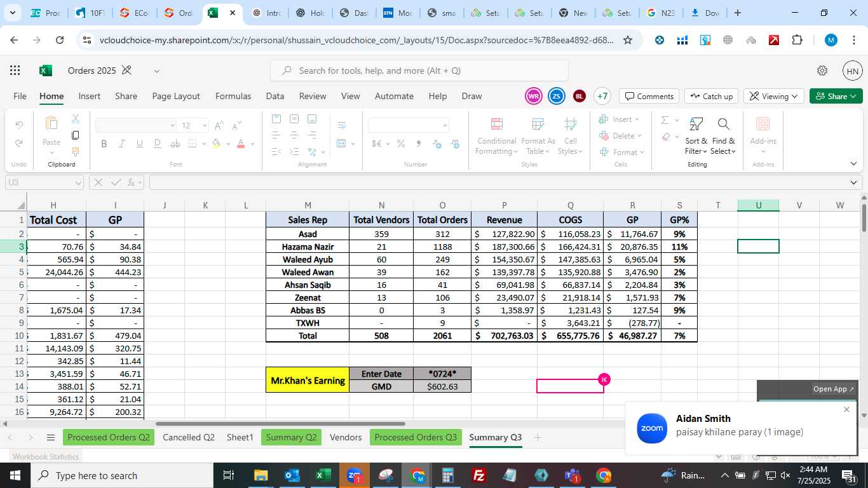Viewport: 868px width, 488px height.
Task: Open the File menu
Action: 20,96
